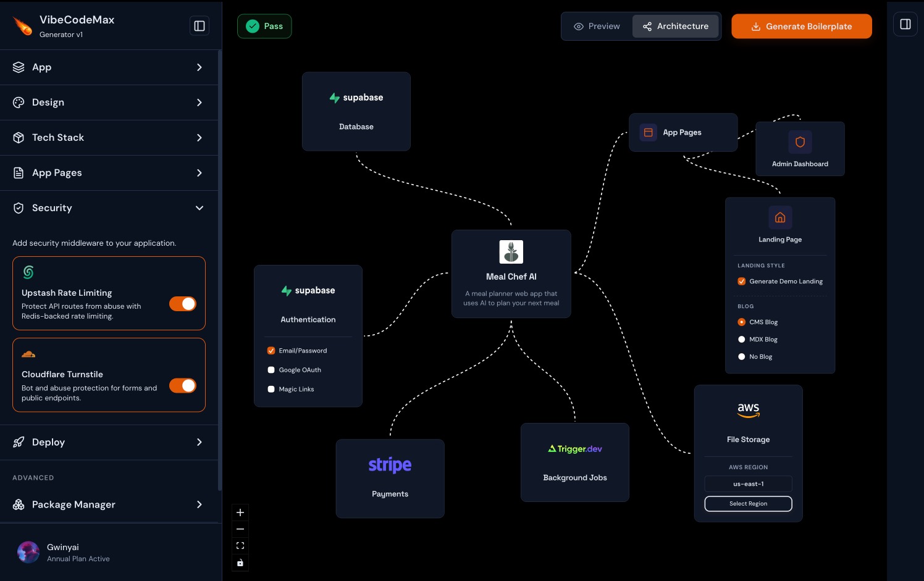Click the sidebar vertical scrollbar
This screenshot has height=581, width=924.
point(220,270)
